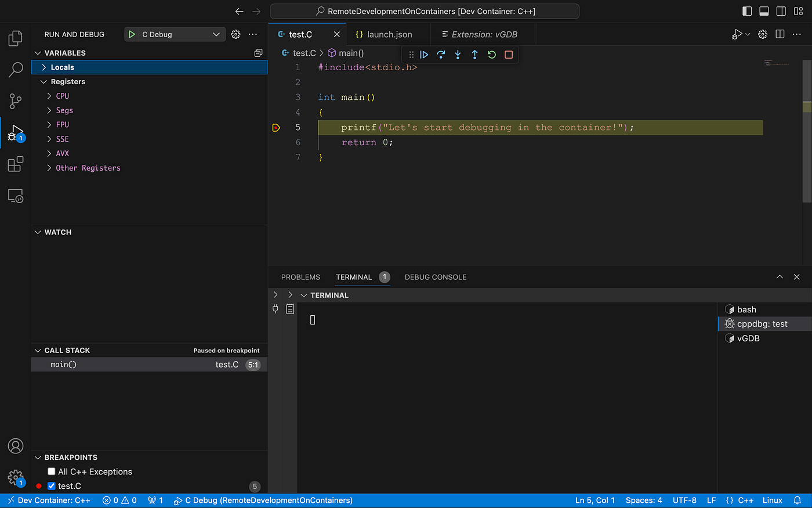The height and width of the screenshot is (508, 812).
Task: Expand the CPU registers node
Action: click(x=49, y=96)
